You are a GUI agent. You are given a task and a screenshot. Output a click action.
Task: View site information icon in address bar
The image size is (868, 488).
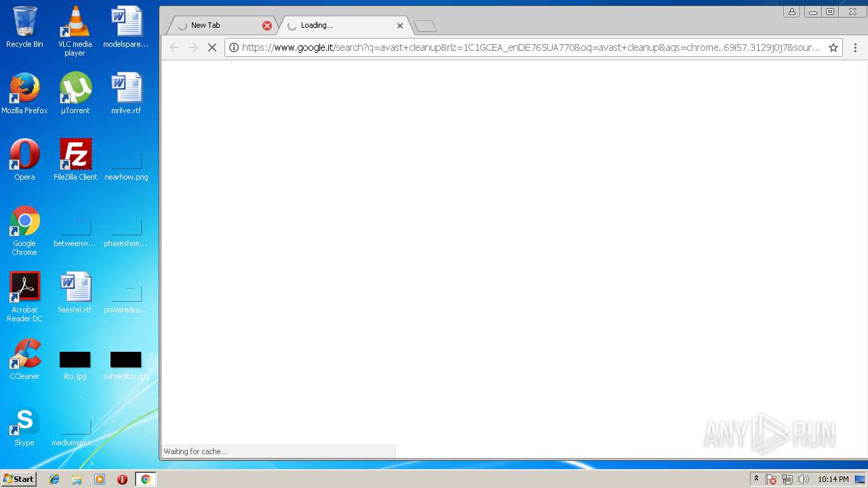click(234, 47)
